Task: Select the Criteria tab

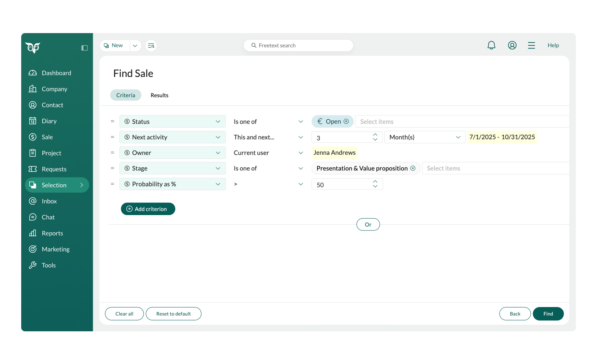Action: click(x=126, y=95)
